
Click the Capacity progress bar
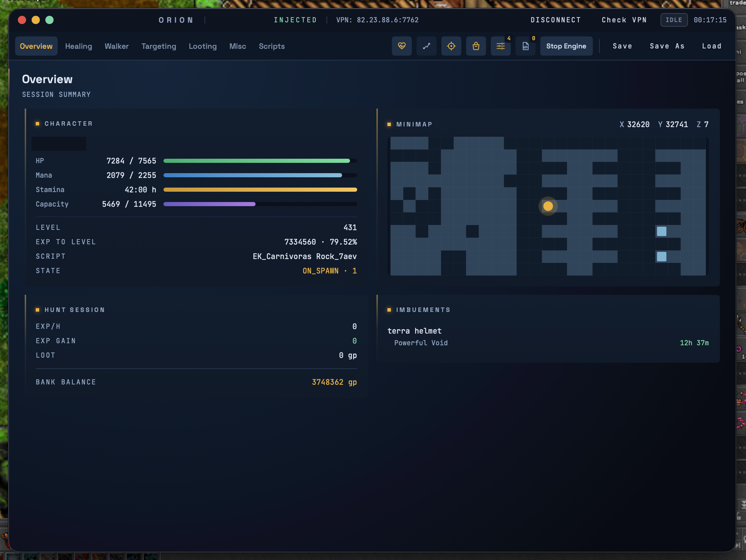[260, 204]
